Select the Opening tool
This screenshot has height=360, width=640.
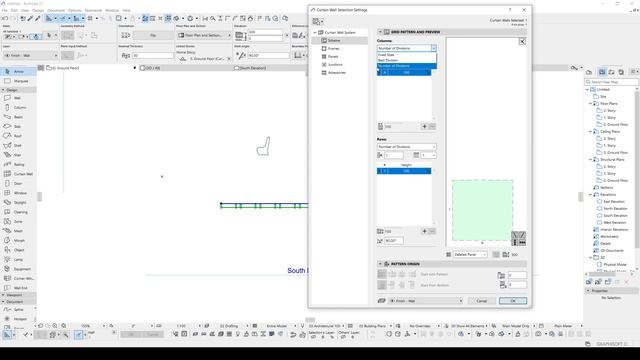[18, 212]
